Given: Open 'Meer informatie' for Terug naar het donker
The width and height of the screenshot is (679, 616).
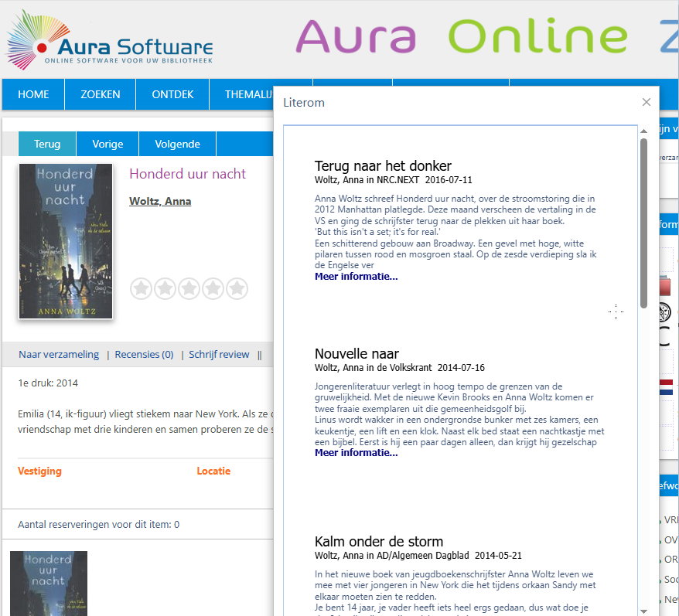Looking at the screenshot, I should pos(356,276).
